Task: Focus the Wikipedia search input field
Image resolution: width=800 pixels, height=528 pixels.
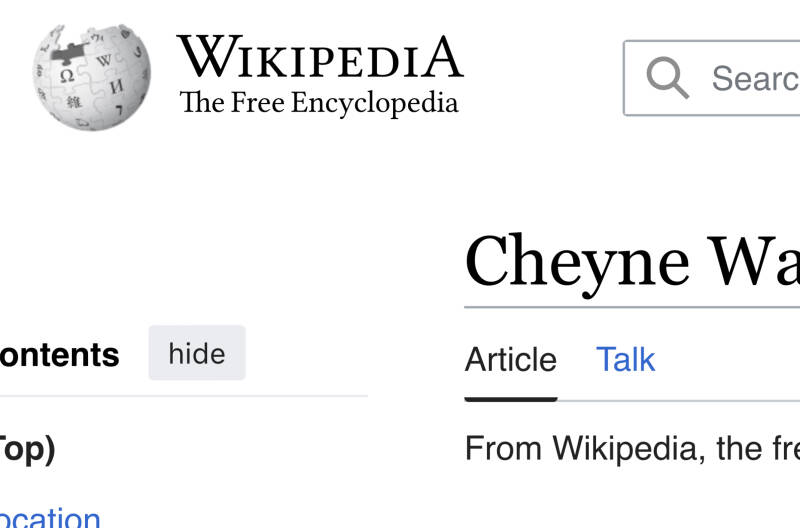Action: (x=750, y=78)
